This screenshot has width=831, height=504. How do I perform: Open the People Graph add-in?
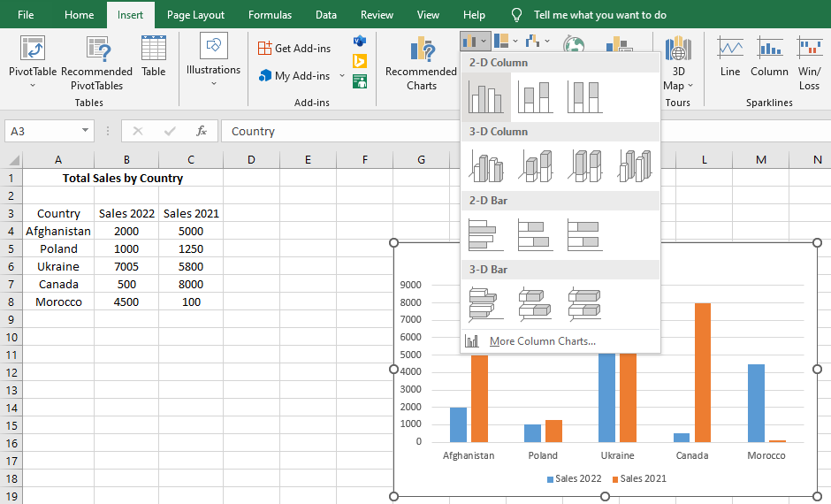tap(359, 81)
